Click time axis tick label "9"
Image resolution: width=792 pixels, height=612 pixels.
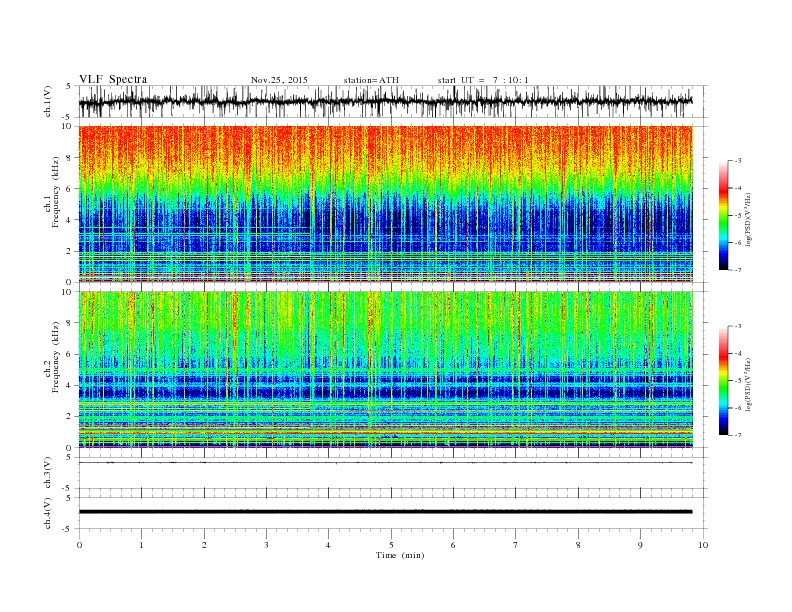point(640,545)
